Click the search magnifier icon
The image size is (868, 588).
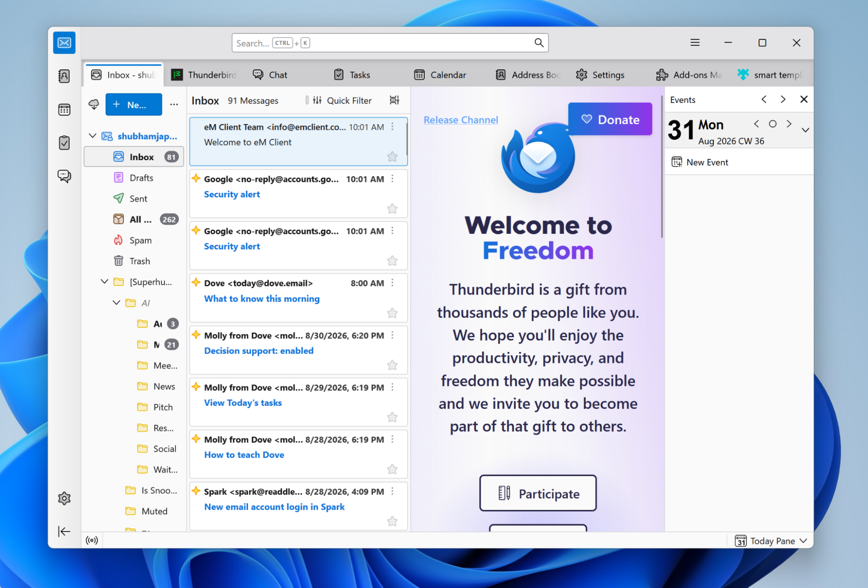click(539, 43)
